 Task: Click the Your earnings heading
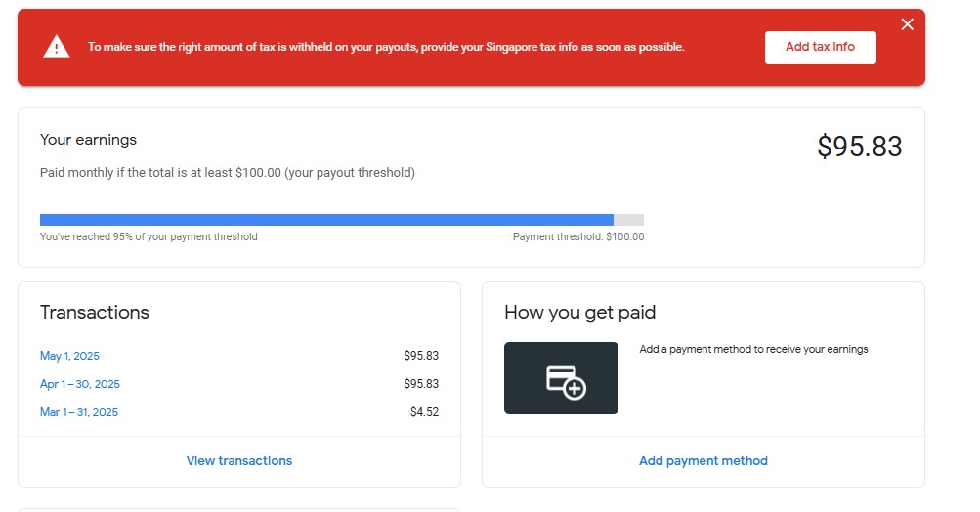[88, 140]
